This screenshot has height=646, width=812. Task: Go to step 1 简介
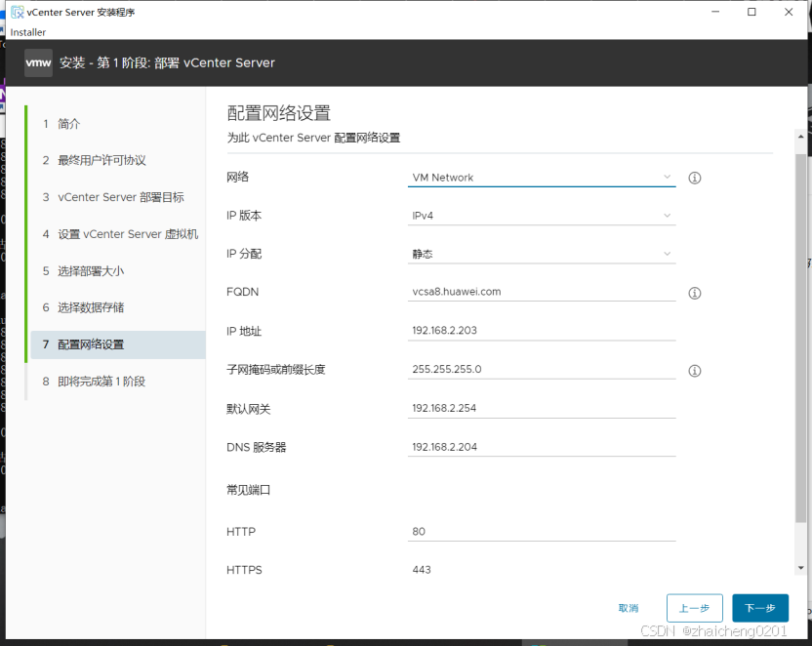tap(117, 124)
